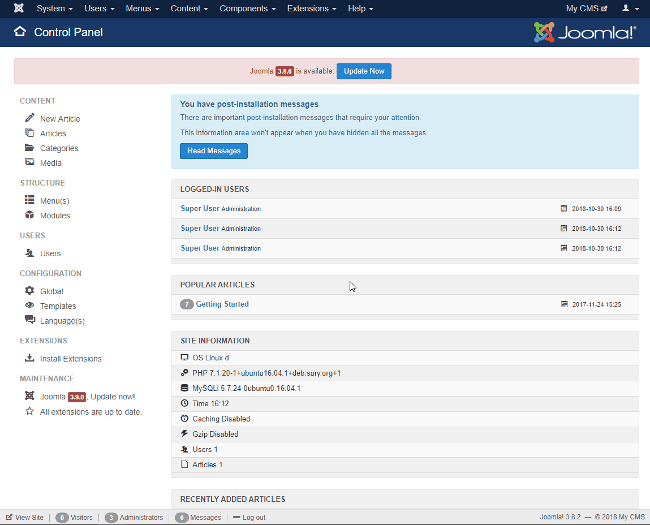Open the Extensions dropdown menu
This screenshot has height=525, width=650.
[x=312, y=8]
